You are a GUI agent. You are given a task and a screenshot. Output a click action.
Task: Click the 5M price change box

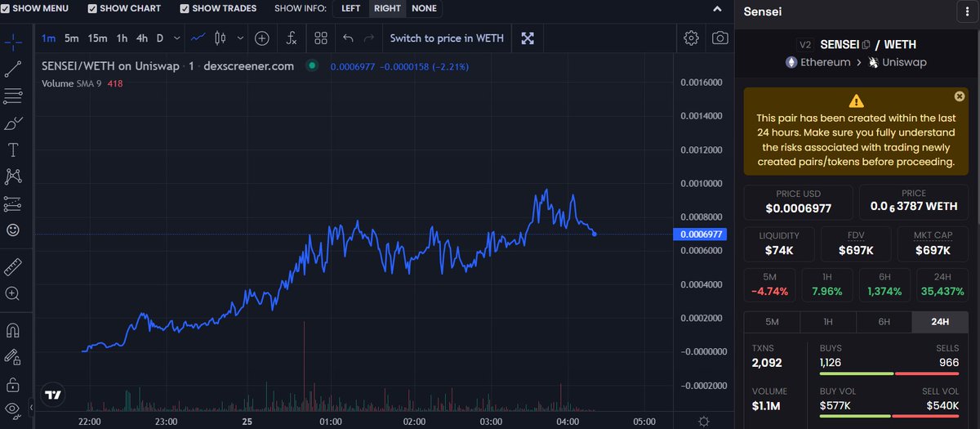click(770, 284)
